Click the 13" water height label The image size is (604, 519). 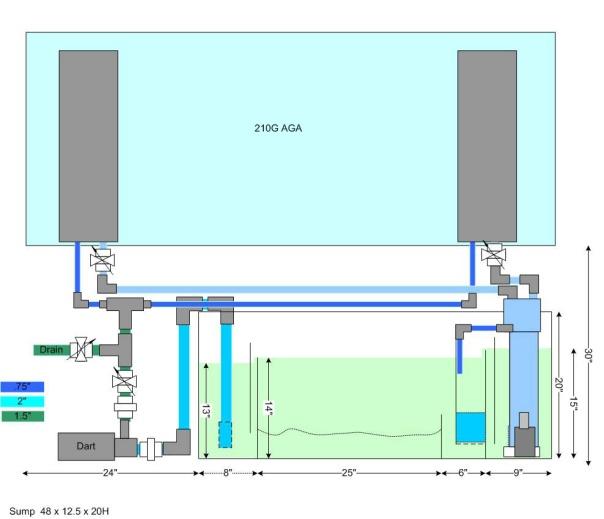tap(204, 408)
